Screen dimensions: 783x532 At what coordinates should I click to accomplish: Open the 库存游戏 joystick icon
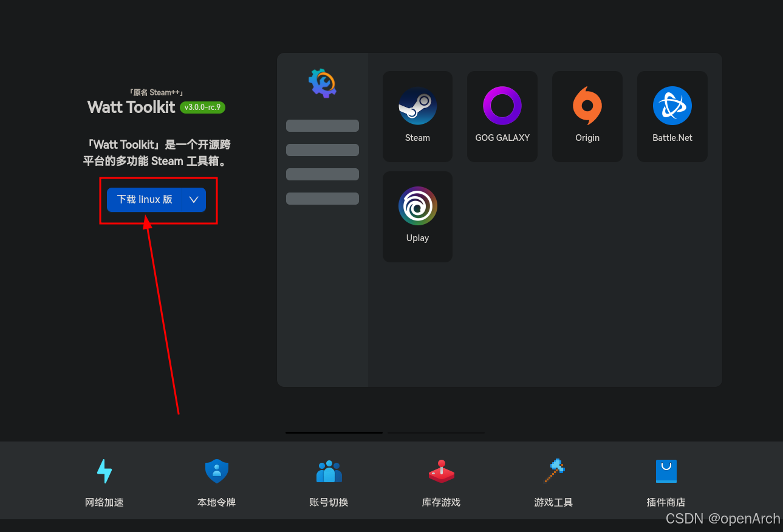click(x=442, y=471)
